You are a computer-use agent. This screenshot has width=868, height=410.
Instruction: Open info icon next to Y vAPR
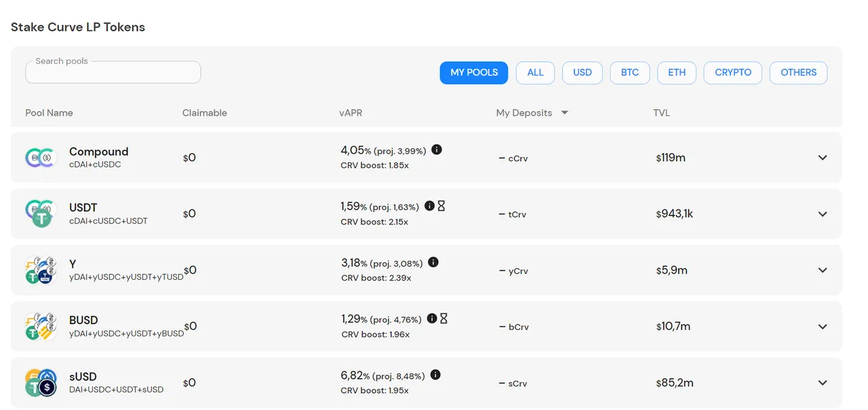tap(433, 262)
